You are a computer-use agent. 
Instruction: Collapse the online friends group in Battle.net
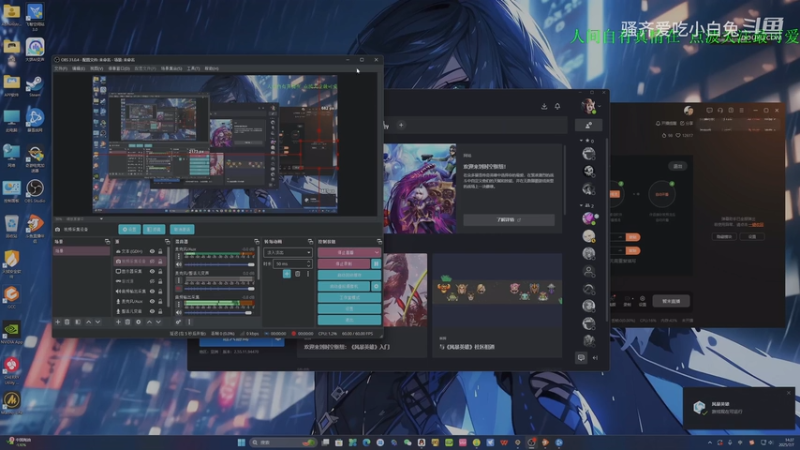coord(581,205)
